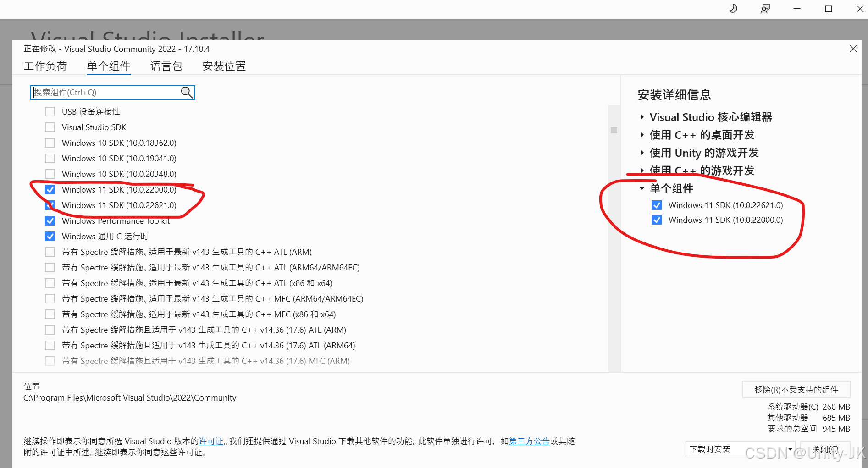Click 移除(R)不受支持的组件 button
The width and height of the screenshot is (868, 468).
click(796, 390)
